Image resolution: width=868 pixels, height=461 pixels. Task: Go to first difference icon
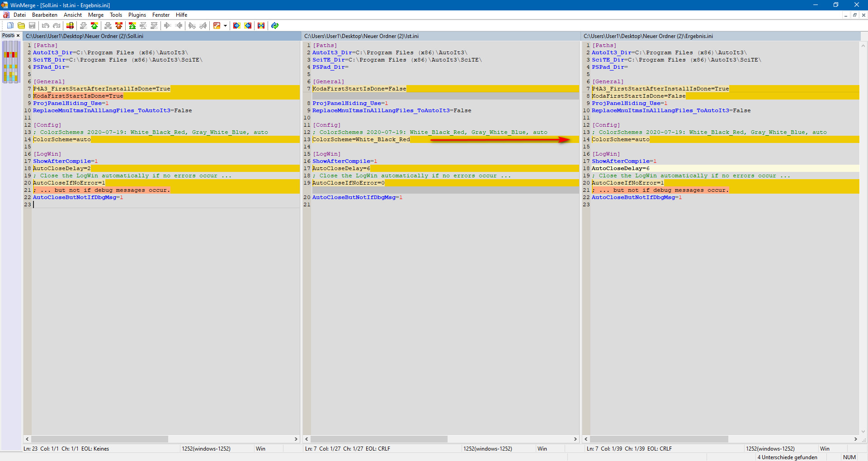point(132,26)
